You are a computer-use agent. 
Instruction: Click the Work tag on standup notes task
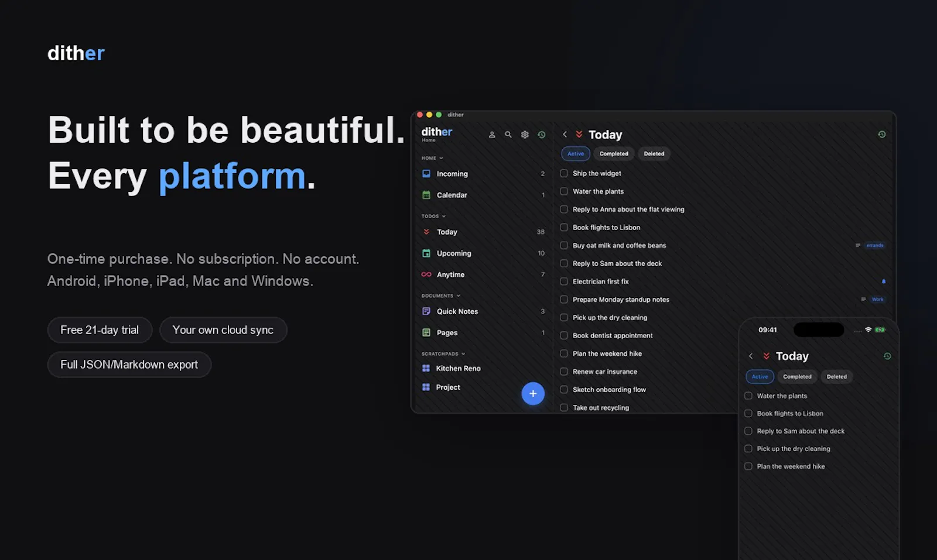877,300
